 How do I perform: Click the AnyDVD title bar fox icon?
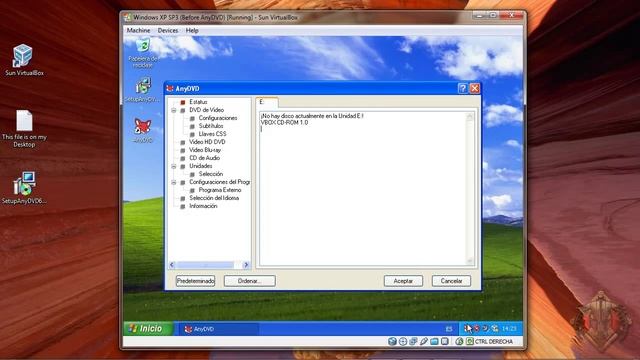(170, 89)
